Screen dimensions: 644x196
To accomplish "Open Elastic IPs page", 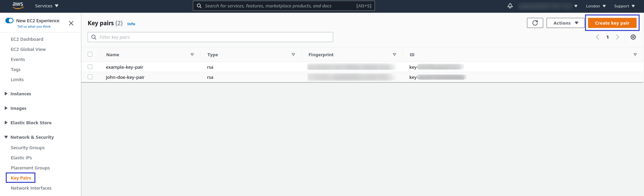I will point(21,158).
